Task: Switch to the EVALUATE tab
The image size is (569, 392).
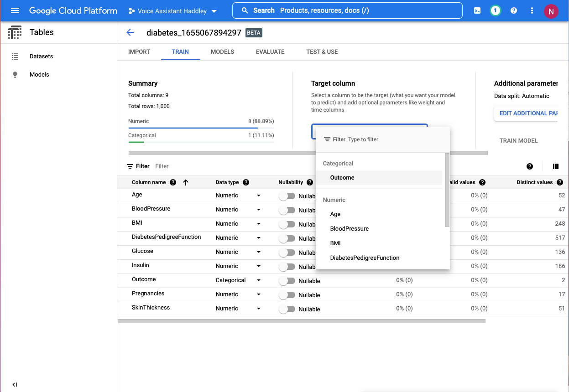Action: coord(270,52)
